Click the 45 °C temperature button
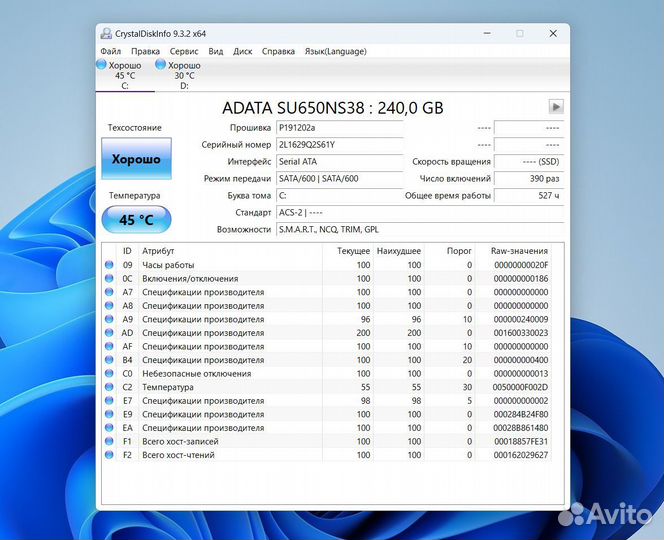664x540 pixels. [x=136, y=219]
